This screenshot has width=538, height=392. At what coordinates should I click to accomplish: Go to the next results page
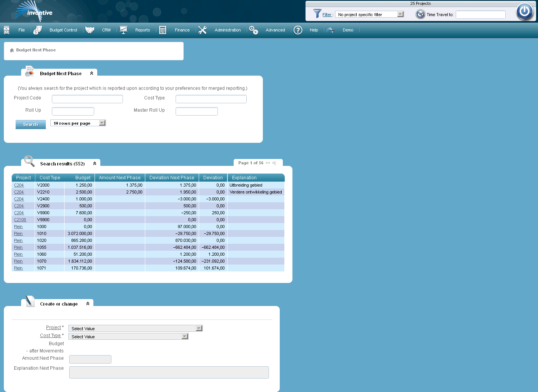268,163
